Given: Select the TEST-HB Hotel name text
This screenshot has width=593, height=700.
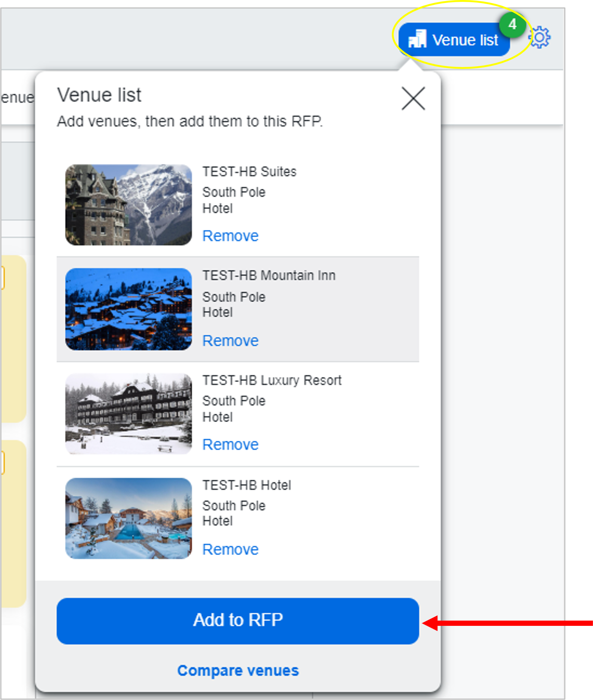Looking at the screenshot, I should pos(247,485).
